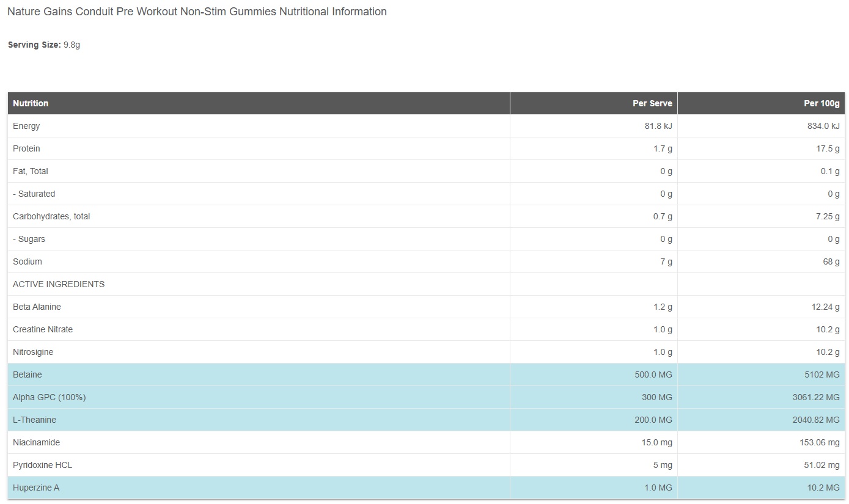The image size is (849, 504).
Task: Click the 15.0 mg Niacinamide value
Action: tap(656, 442)
